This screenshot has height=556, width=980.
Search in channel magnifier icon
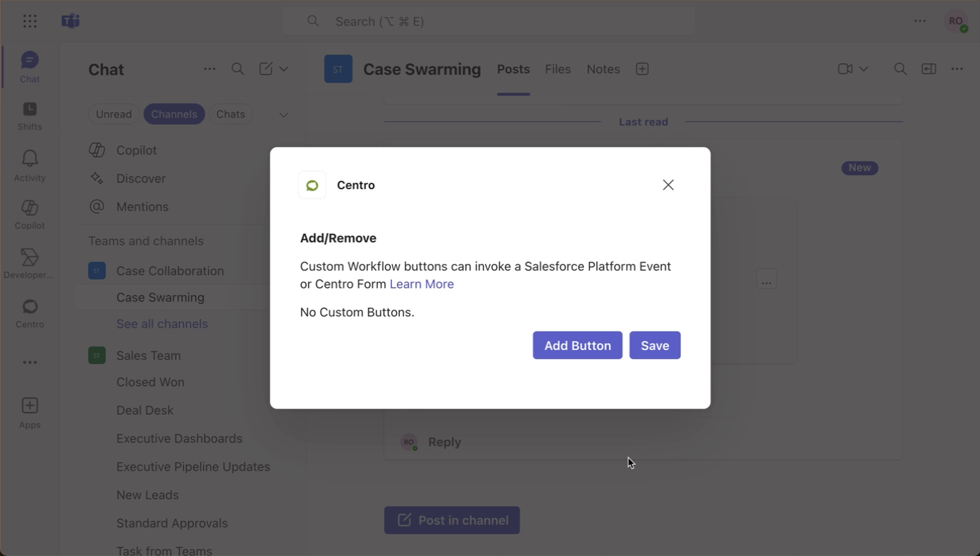coord(900,69)
